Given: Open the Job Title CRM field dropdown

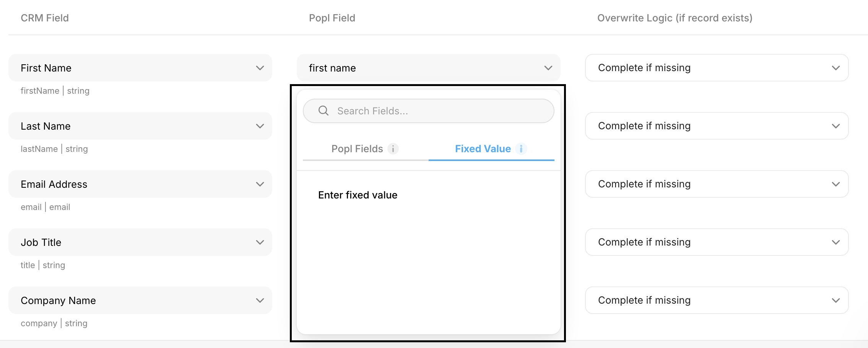Looking at the screenshot, I should click(x=140, y=242).
